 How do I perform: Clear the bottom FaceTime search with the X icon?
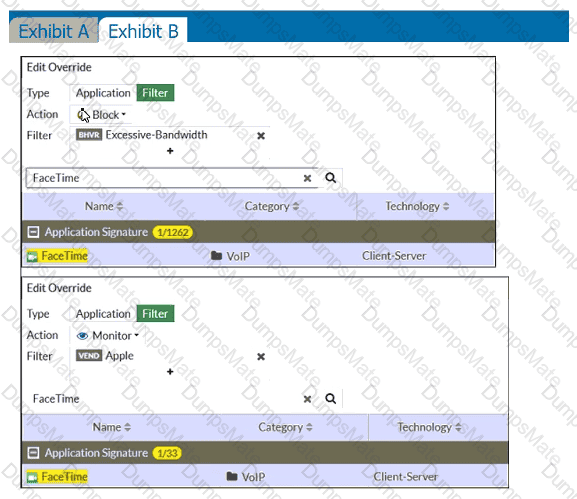pos(307,399)
